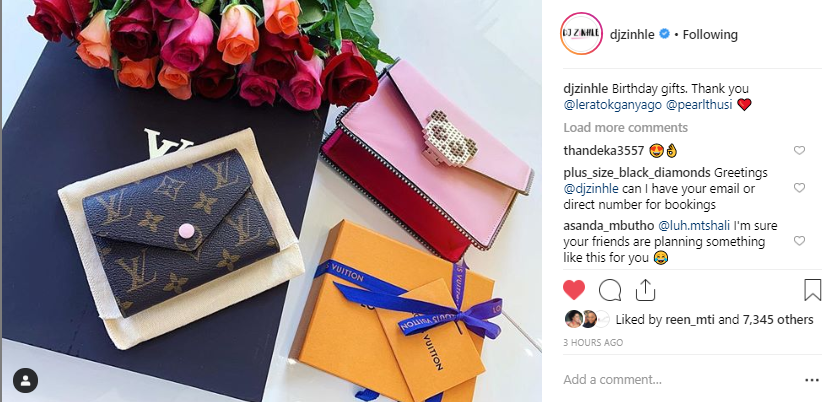The width and height of the screenshot is (827, 402).
Task: Open the @luh.mtshali mention in comment
Action: click(x=694, y=226)
